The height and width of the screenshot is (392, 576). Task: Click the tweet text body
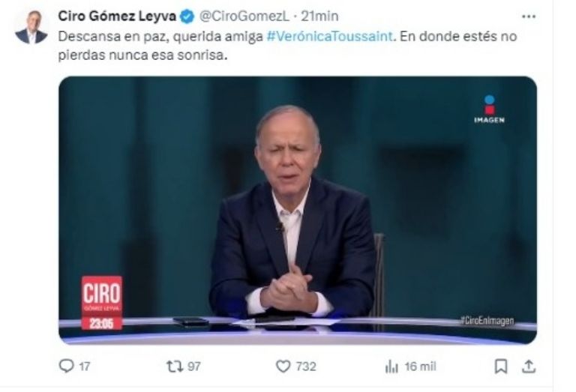tap(287, 46)
